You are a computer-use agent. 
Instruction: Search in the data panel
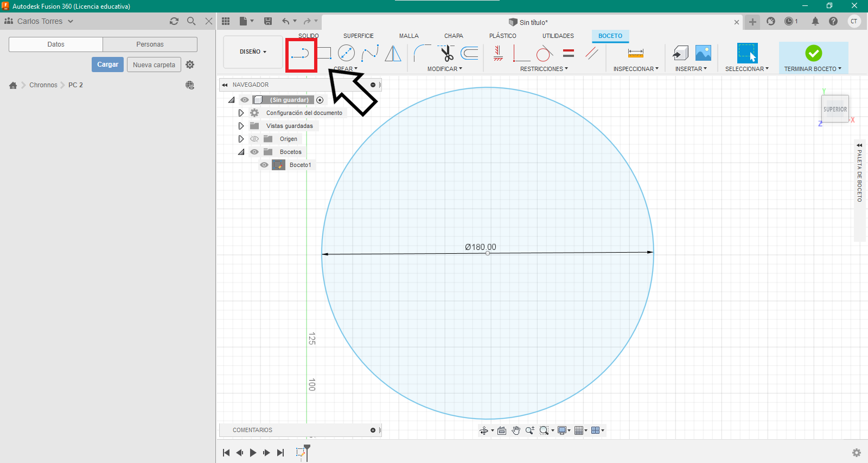pyautogui.click(x=191, y=21)
